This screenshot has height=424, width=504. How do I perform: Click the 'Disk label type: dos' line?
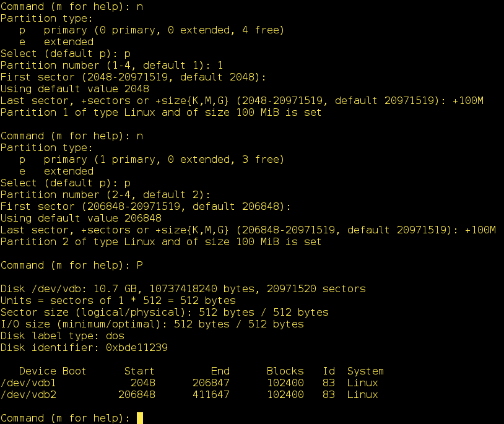[63, 336]
